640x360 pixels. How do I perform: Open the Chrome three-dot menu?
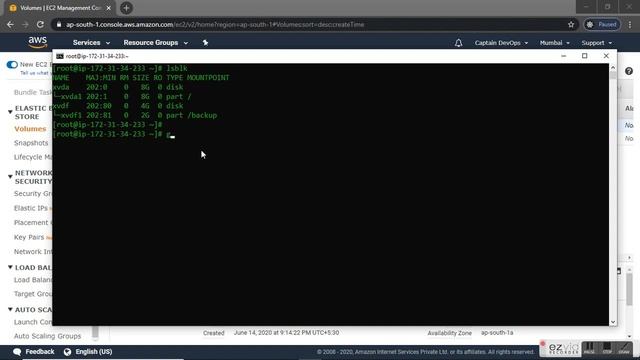point(630,24)
